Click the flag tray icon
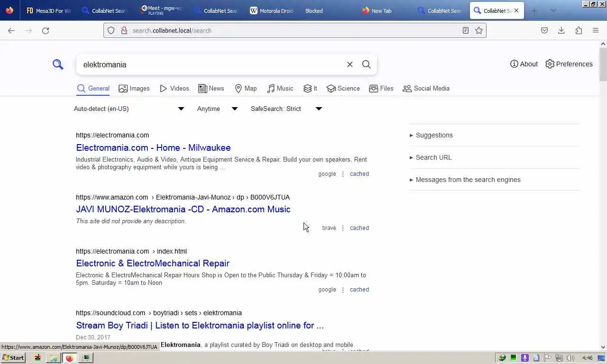Viewport: 607px width, 364px height. coord(548,358)
